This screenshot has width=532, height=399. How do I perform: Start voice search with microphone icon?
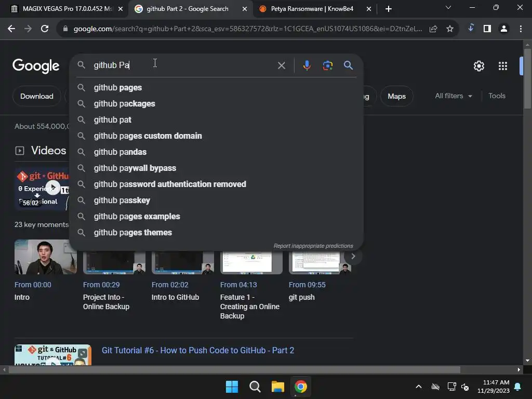pyautogui.click(x=307, y=65)
